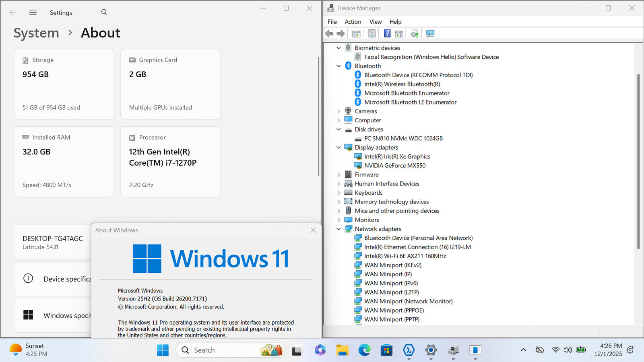Select Intel(R) Wi-Fi 6E AX211 160MHz adapter
Screen dimensions: 644x362
pyautogui.click(x=405, y=256)
